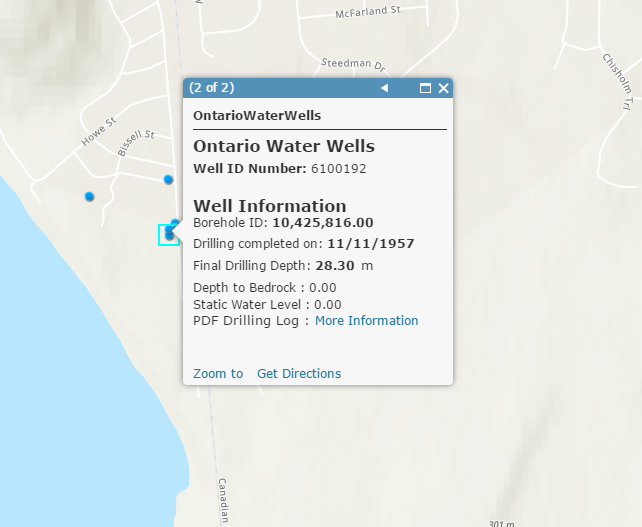Click Zoom to link
This screenshot has width=642, height=527.
(x=218, y=373)
